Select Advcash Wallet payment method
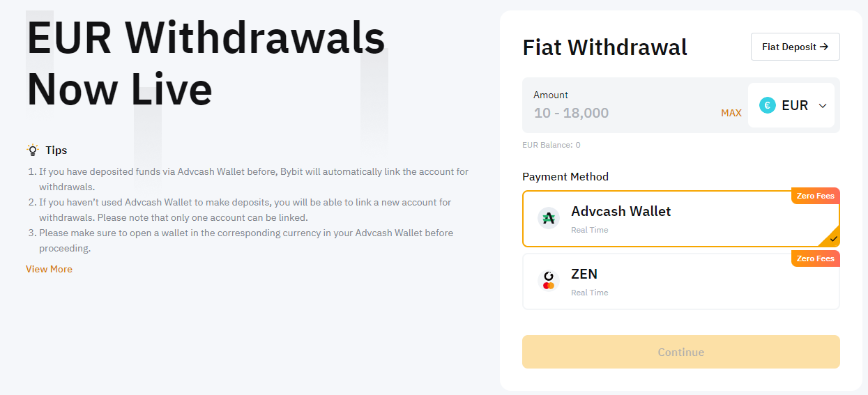The width and height of the screenshot is (868, 395). [681, 219]
